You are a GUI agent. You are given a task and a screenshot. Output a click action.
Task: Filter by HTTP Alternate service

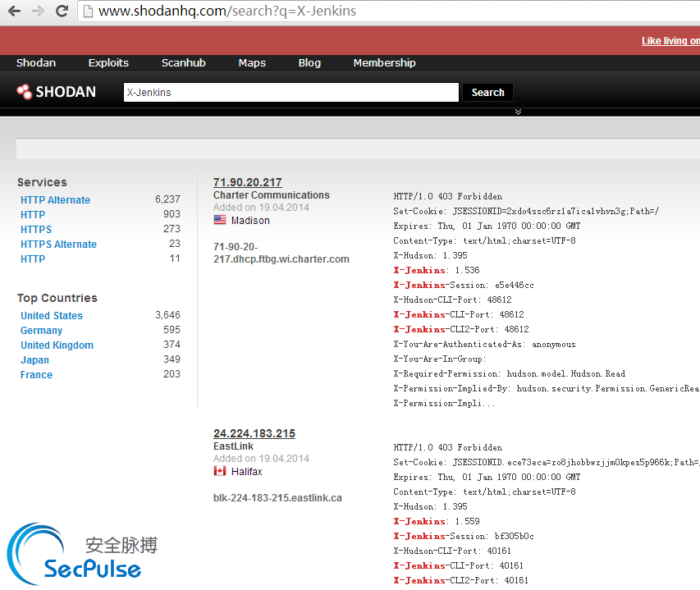coord(55,200)
